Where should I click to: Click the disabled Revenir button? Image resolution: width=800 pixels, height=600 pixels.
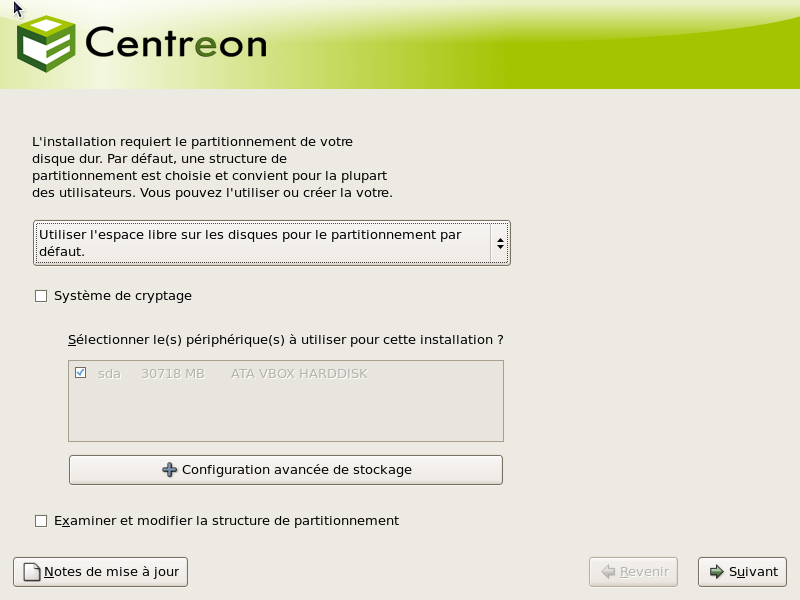pyautogui.click(x=634, y=572)
